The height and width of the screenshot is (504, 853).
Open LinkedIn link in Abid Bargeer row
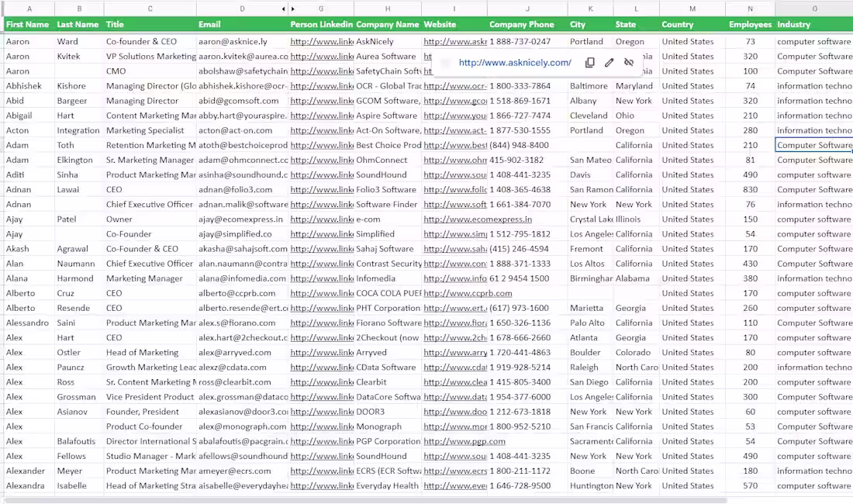point(322,101)
